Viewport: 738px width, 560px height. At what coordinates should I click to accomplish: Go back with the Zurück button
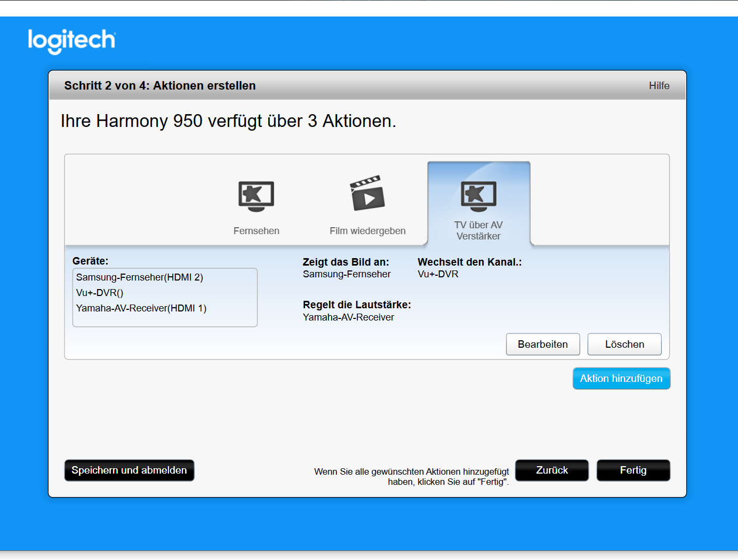pos(552,470)
